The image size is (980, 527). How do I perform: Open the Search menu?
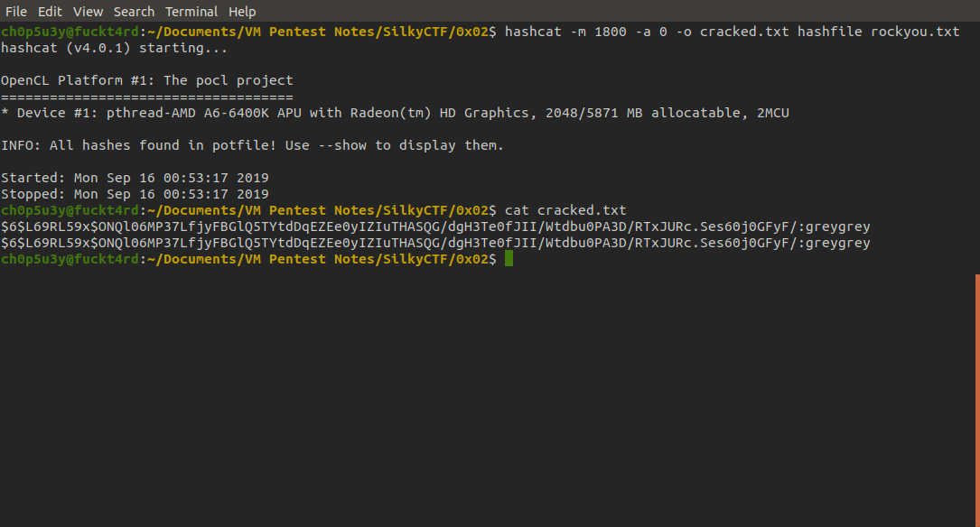pos(134,11)
